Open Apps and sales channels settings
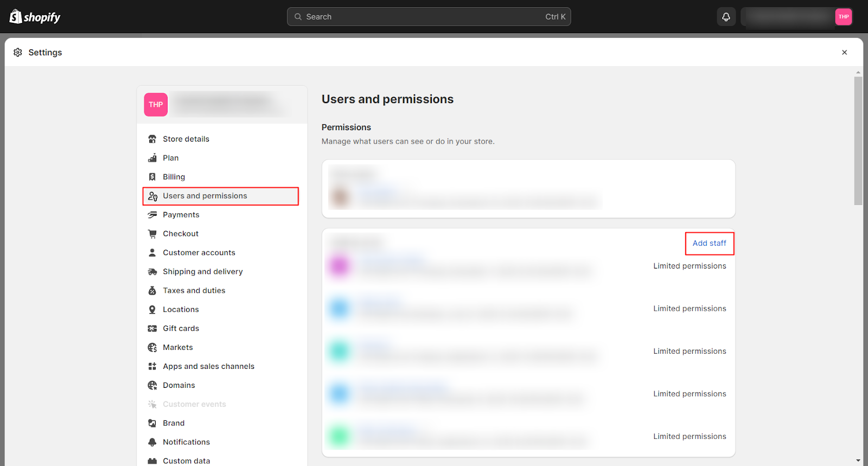The image size is (868, 466). coord(221,367)
